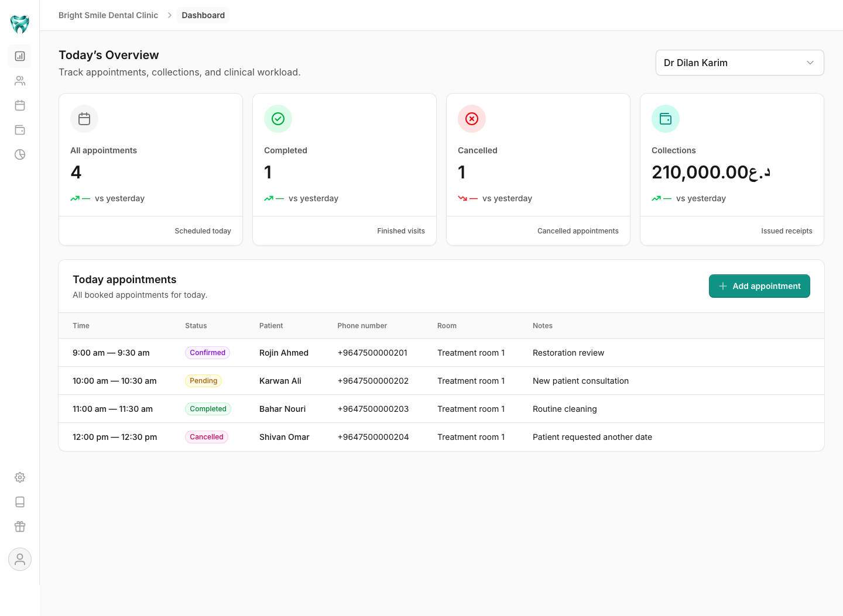Open the wallet icon in sidebar
The image size is (843, 616).
(20, 130)
